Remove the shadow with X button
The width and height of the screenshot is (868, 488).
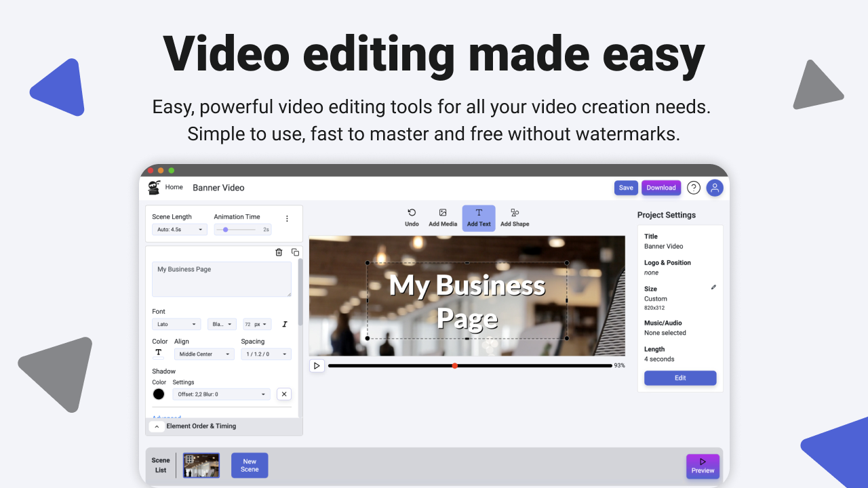(x=284, y=394)
